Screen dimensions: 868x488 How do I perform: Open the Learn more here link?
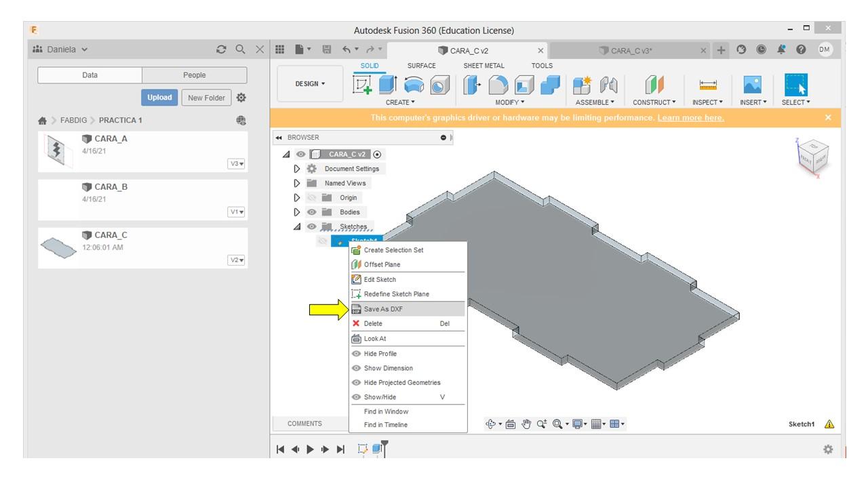click(x=690, y=118)
